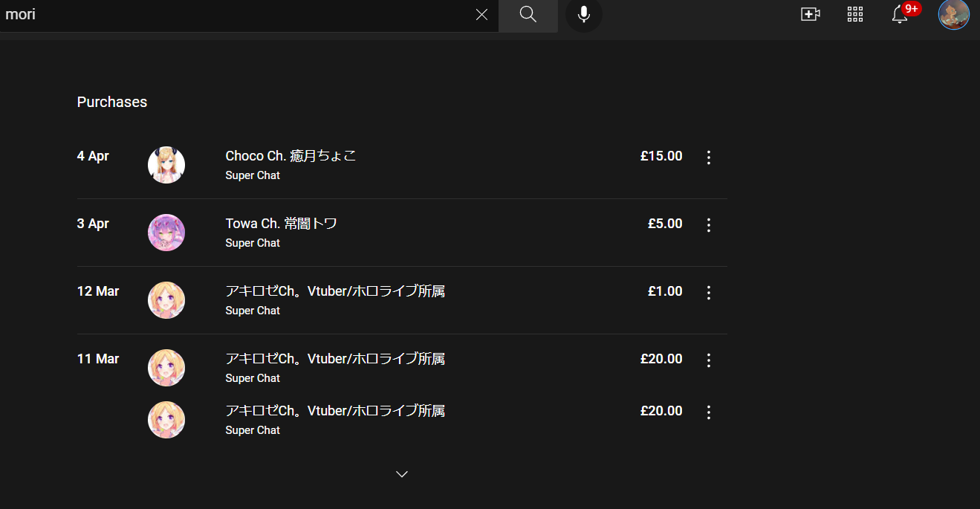Open options menu for £5.00 Towa purchase
Viewport: 980px width, 509px height.
(x=709, y=224)
